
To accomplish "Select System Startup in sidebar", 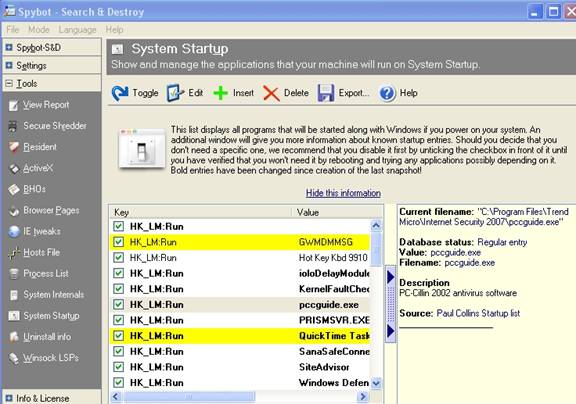I will tap(51, 316).
